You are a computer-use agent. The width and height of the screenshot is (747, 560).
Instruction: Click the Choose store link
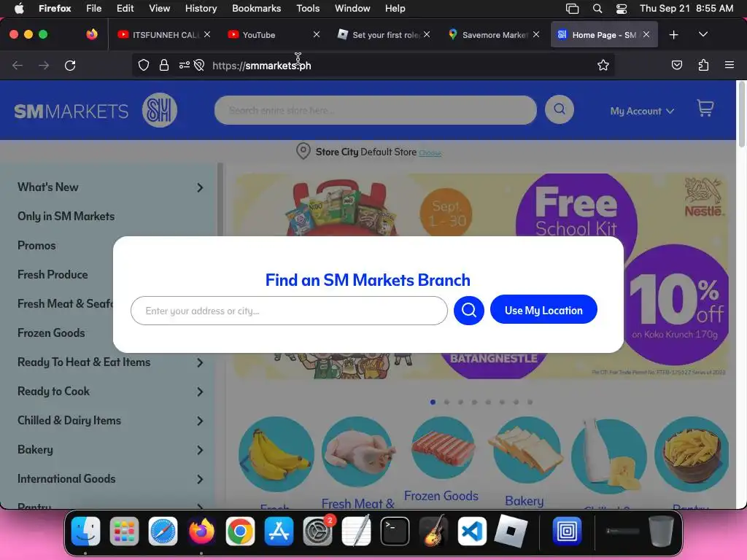430,153
